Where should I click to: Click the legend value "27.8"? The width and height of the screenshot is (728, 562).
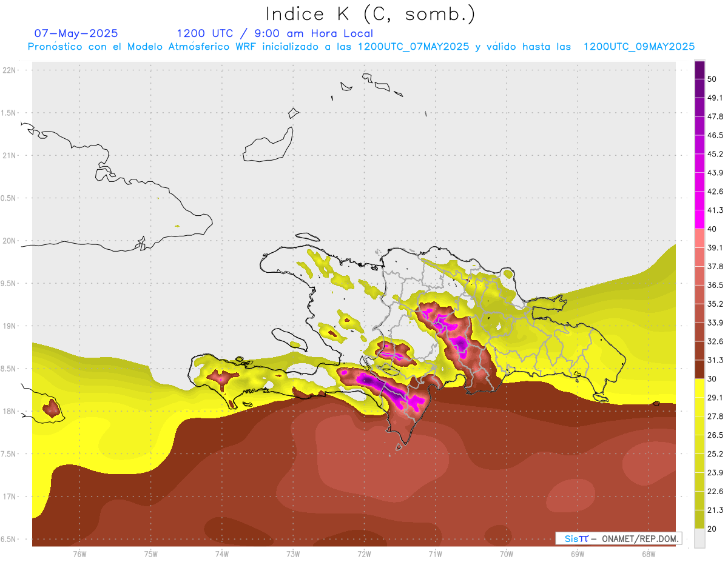[x=715, y=416]
